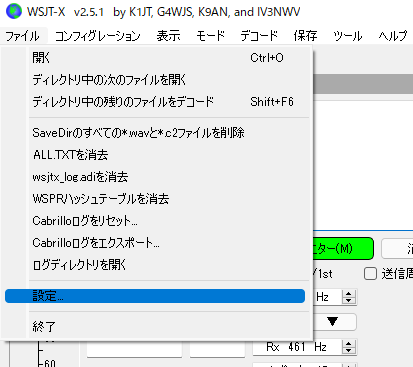Screen dimensions: 413x367
Task: Toggle the 送信 checkbox
Action: pos(370,274)
